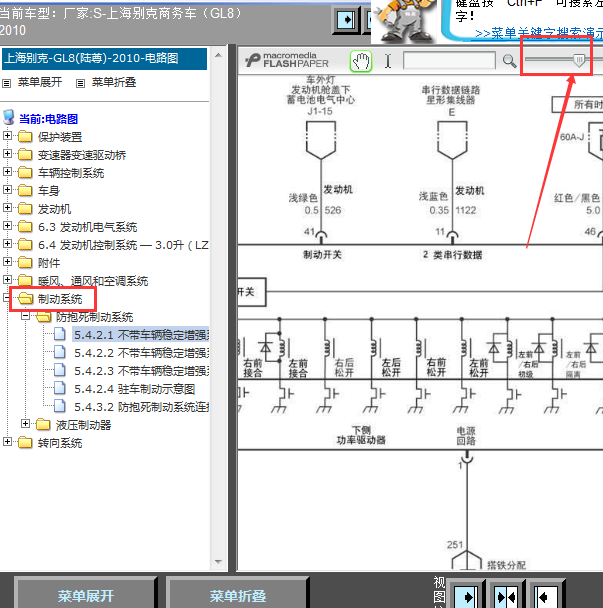The height and width of the screenshot is (608, 603).
Task: Click the bottom center split-view arrows button
Action: (506, 597)
